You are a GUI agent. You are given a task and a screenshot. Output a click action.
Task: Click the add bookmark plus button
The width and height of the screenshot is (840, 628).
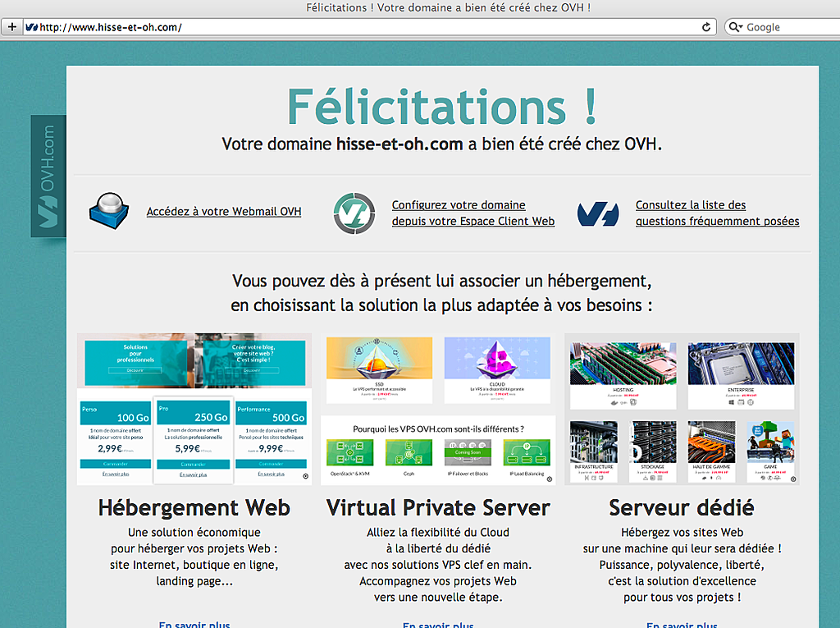tap(11, 27)
